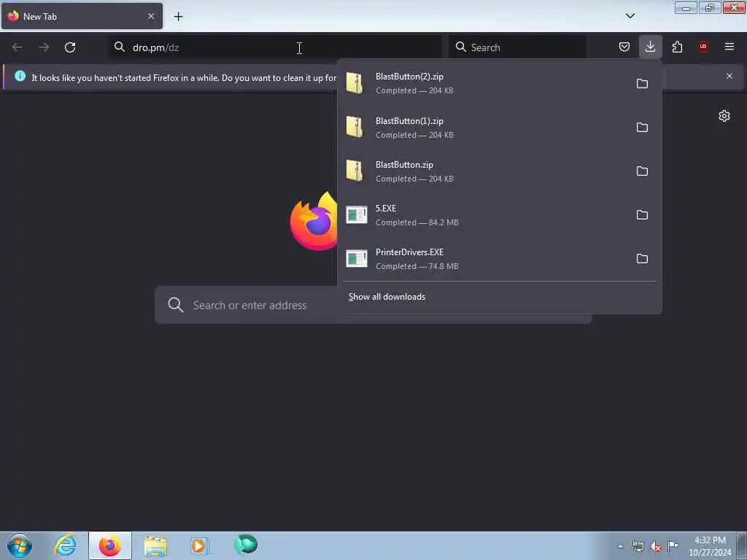Click the address bar search magnifier icon

coord(120,47)
